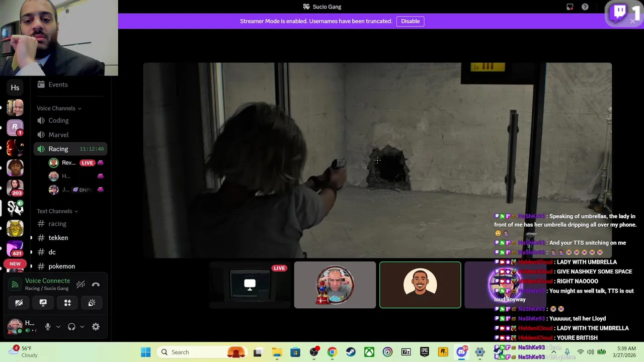Open microphone input options dropdown
The image size is (644, 362).
pyautogui.click(x=58, y=327)
